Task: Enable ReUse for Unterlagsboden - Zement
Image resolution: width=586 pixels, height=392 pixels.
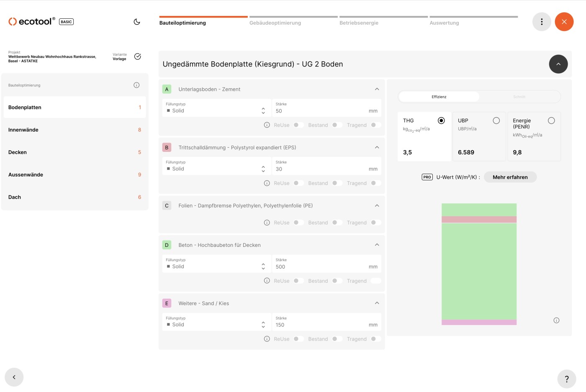Action: [298, 125]
